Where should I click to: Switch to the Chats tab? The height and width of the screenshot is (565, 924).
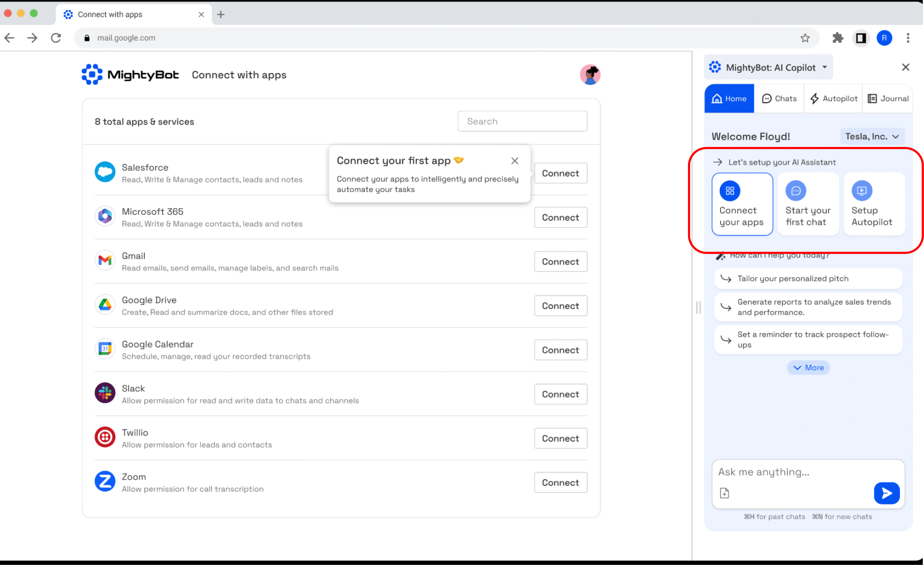779,98
